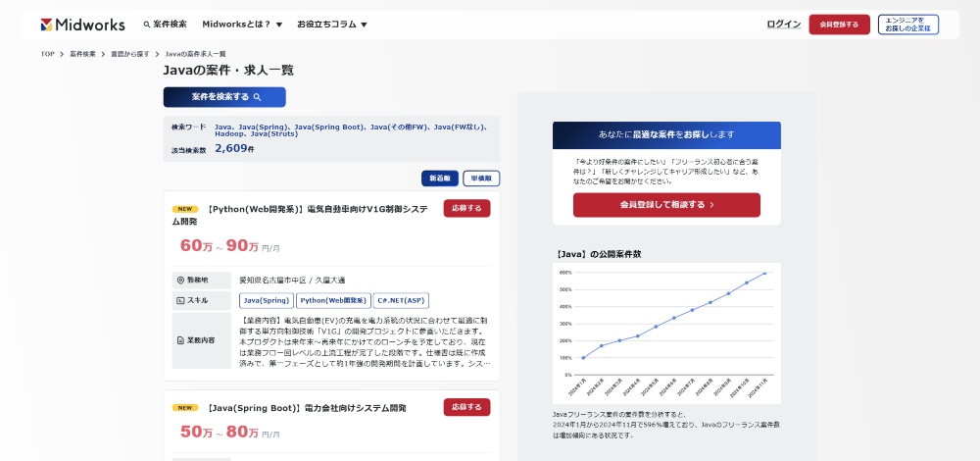Viewport: 980px width, 461px height.
Task: Click the あなたに最適な案件をお探しします banner
Action: pyautogui.click(x=666, y=134)
